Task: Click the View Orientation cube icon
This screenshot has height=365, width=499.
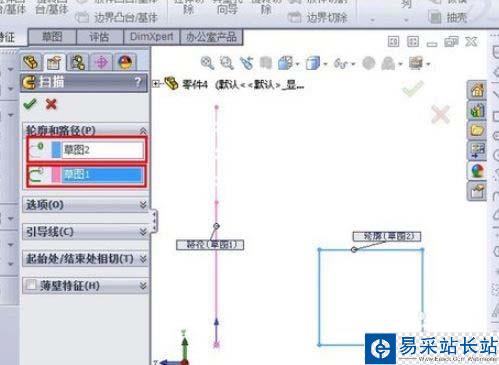Action: tap(285, 63)
